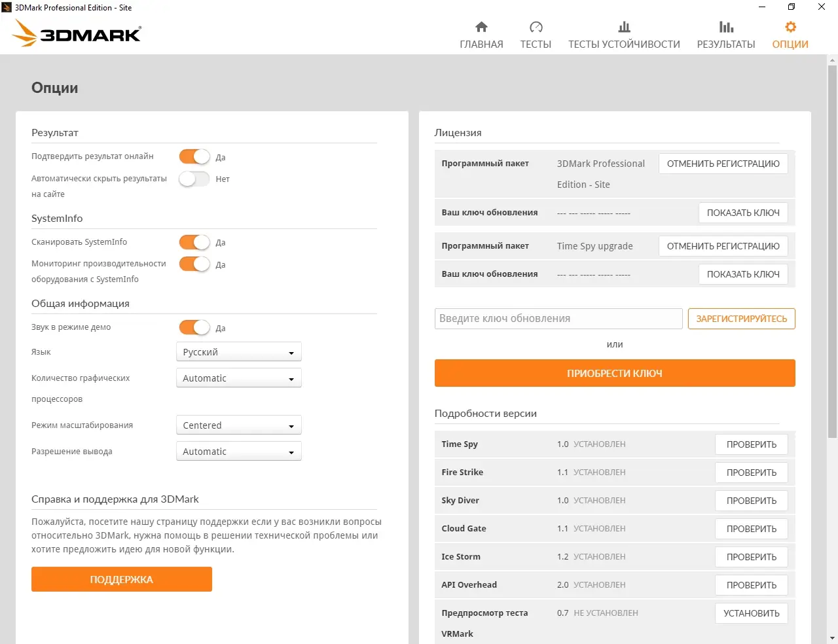
Task: Click the API Overhead row label
Action: pyautogui.click(x=469, y=585)
